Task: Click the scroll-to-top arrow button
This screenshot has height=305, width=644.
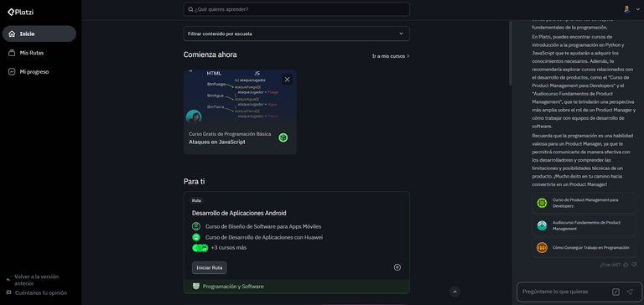Action: pyautogui.click(x=454, y=292)
